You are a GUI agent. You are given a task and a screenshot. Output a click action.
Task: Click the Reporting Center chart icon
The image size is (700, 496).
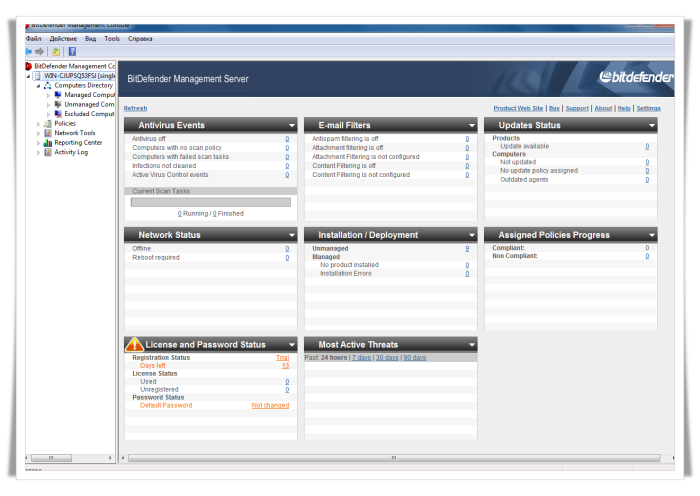pos(48,143)
